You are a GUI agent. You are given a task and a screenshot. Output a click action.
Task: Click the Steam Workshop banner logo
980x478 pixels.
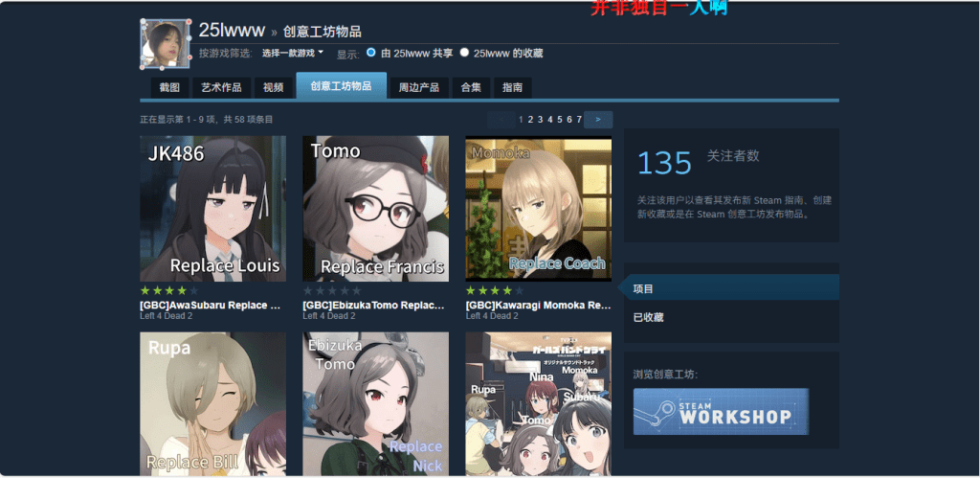(721, 412)
